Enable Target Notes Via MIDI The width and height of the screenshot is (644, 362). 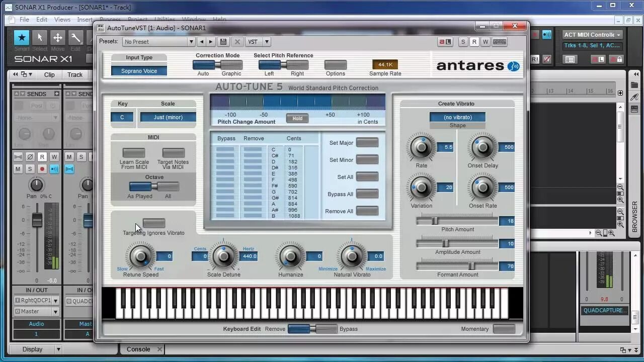[x=173, y=153]
